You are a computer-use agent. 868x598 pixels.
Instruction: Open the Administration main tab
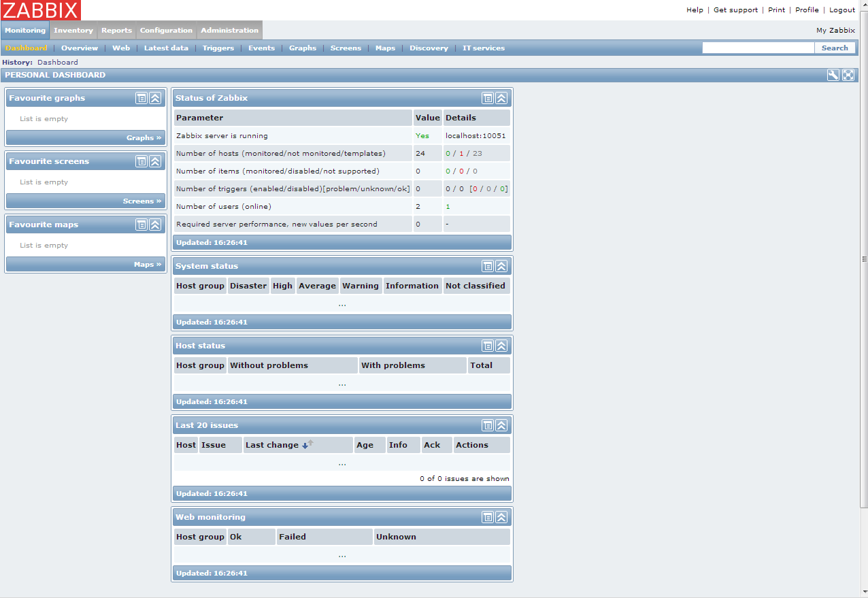[230, 30]
